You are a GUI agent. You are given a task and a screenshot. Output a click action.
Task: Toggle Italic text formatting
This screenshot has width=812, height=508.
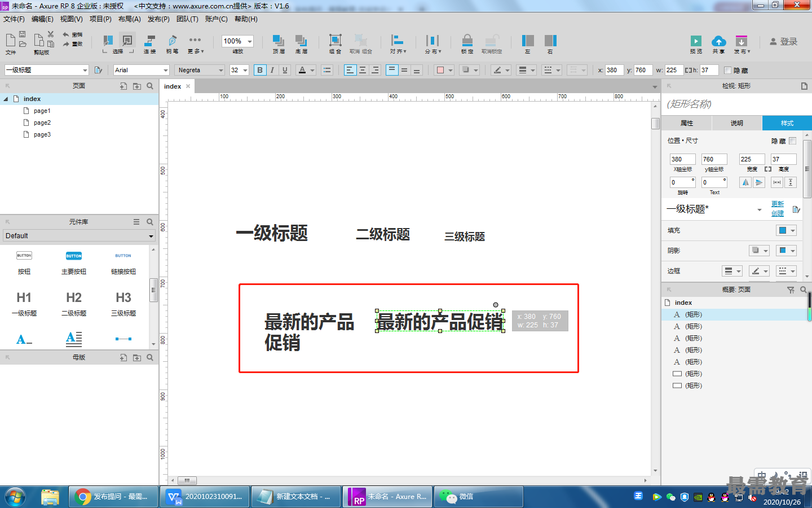point(272,70)
